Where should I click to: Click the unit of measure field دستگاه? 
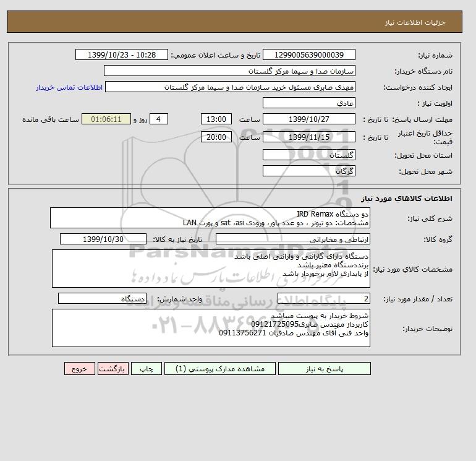[102, 299]
